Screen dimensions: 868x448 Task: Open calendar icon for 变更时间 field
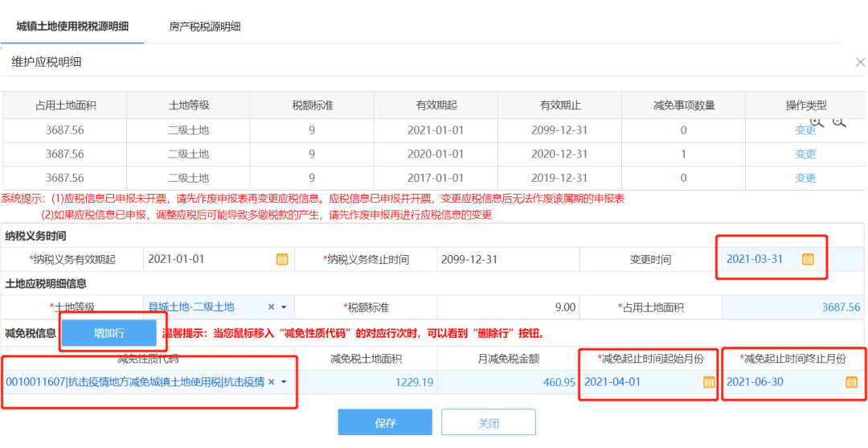click(x=808, y=259)
